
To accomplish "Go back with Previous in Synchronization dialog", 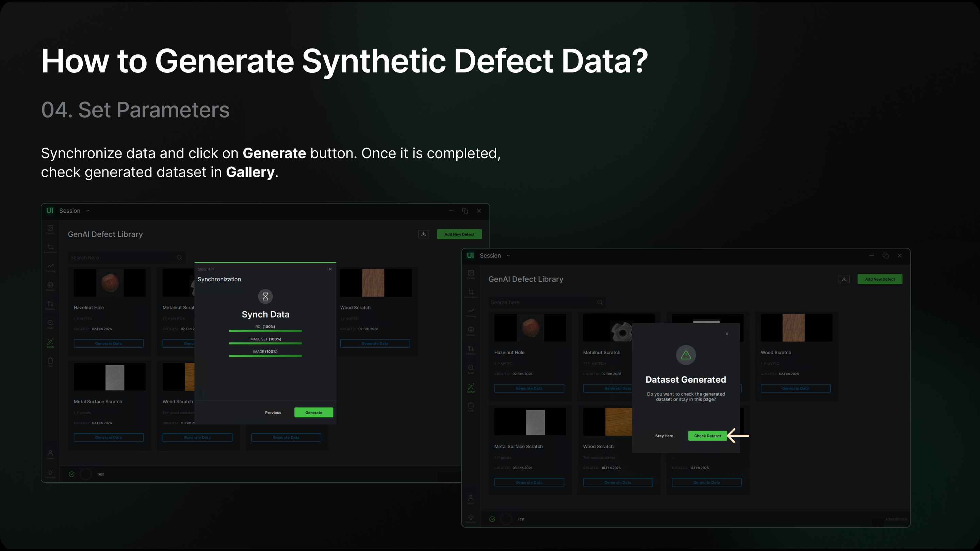I will [273, 412].
